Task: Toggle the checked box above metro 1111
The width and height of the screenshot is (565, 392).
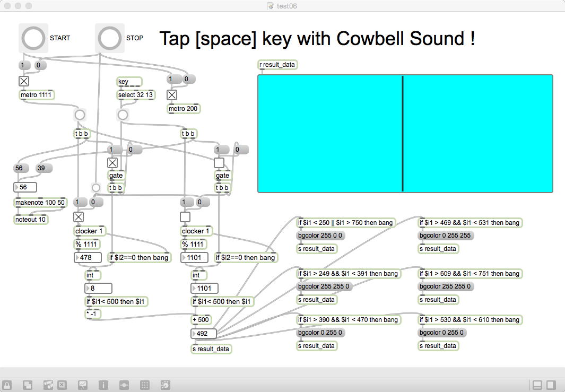Action: tap(24, 81)
